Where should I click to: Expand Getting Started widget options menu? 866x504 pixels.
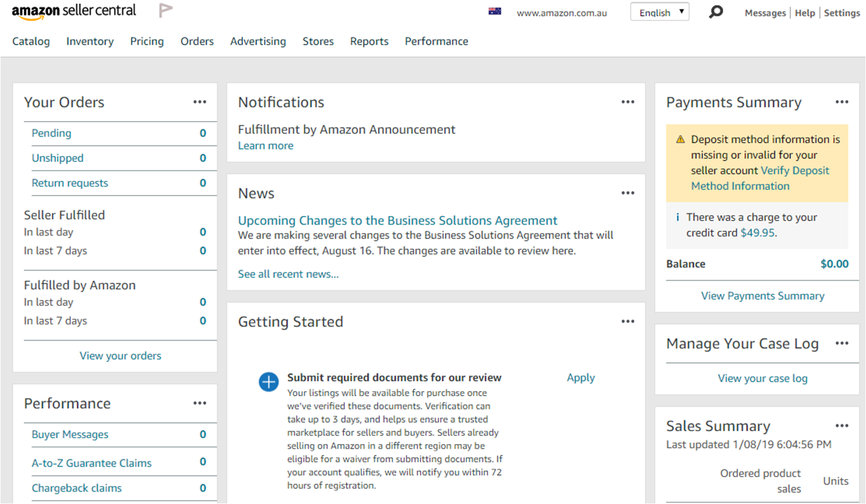(627, 321)
